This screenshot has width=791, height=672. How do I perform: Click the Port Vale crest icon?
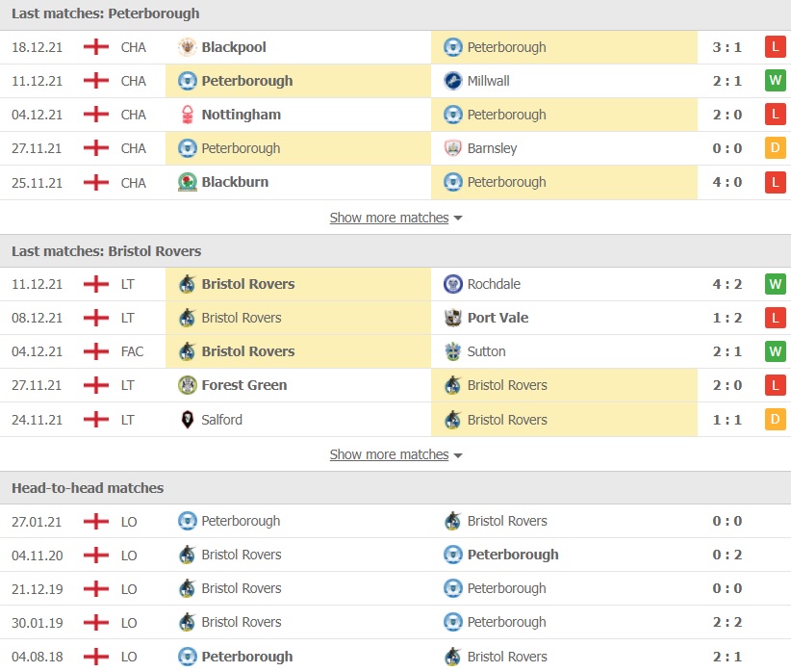[x=453, y=318]
